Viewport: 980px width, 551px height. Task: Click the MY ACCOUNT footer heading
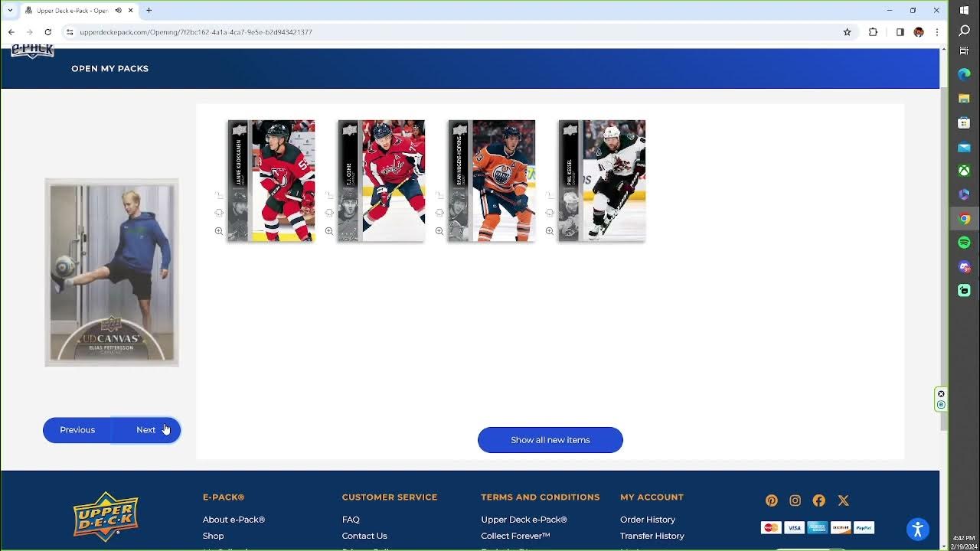tap(652, 497)
